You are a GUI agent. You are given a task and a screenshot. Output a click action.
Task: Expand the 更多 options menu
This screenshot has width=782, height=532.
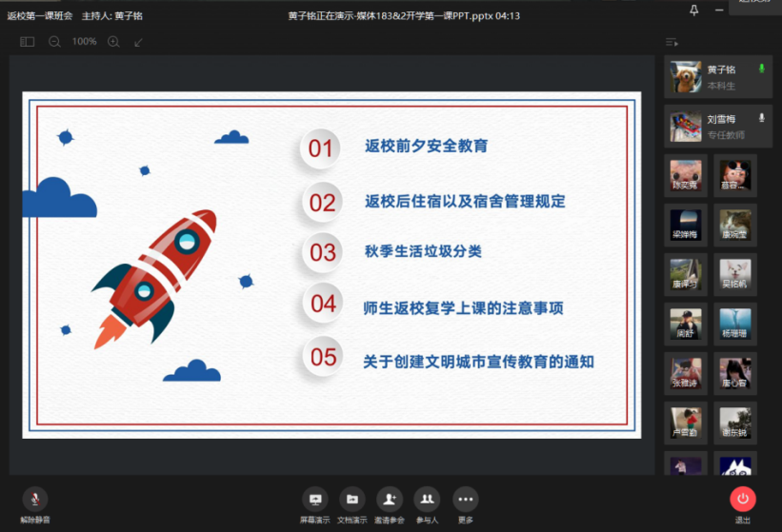(x=465, y=500)
